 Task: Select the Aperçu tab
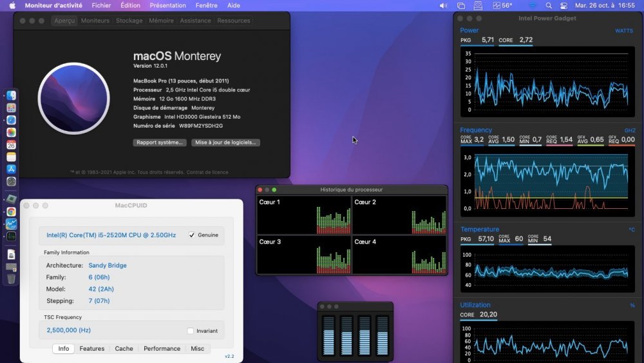pos(64,21)
